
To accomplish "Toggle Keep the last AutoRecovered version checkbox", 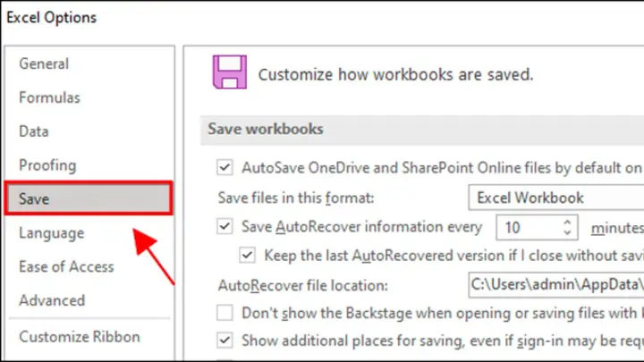I will click(x=247, y=256).
